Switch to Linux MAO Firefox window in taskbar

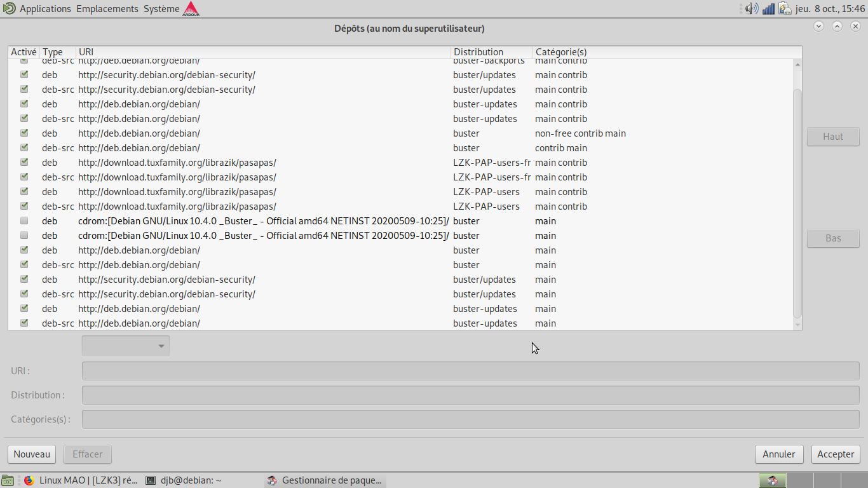pos(81,480)
